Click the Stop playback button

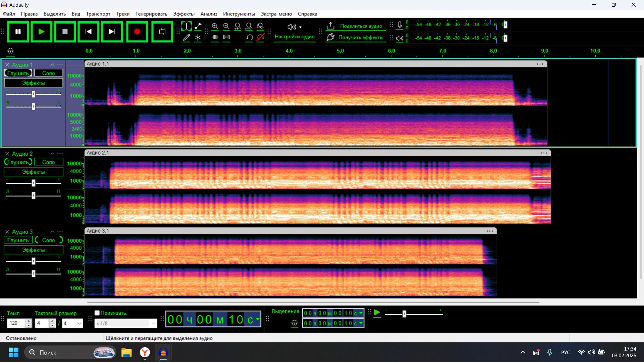pos(65,32)
